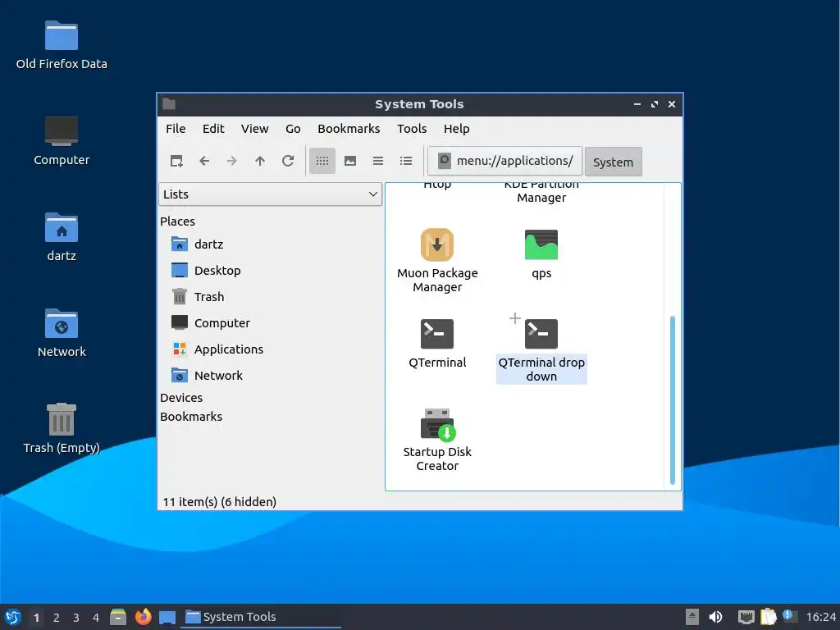Click the window menu icon in title bar

click(169, 104)
